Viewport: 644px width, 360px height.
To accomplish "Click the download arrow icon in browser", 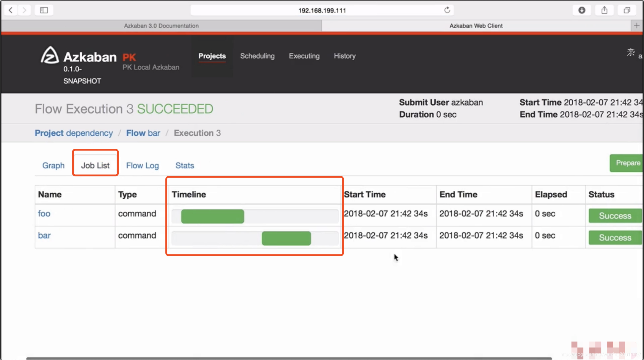I will coord(582,10).
